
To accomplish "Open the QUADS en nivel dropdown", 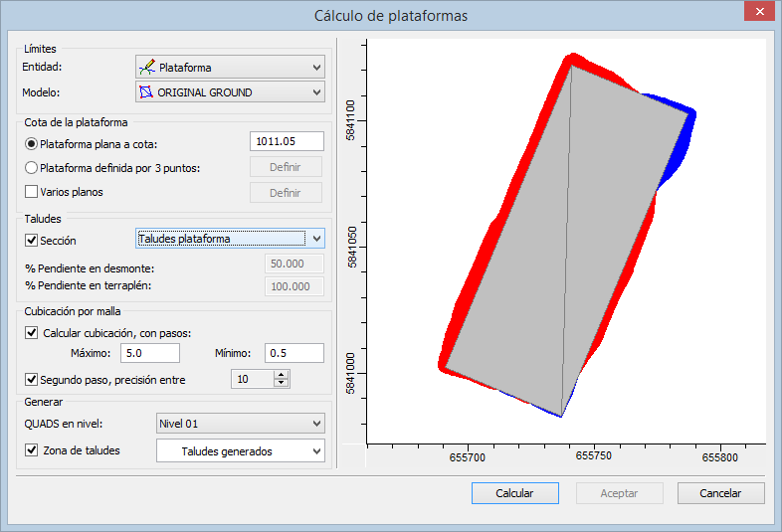I will (241, 424).
